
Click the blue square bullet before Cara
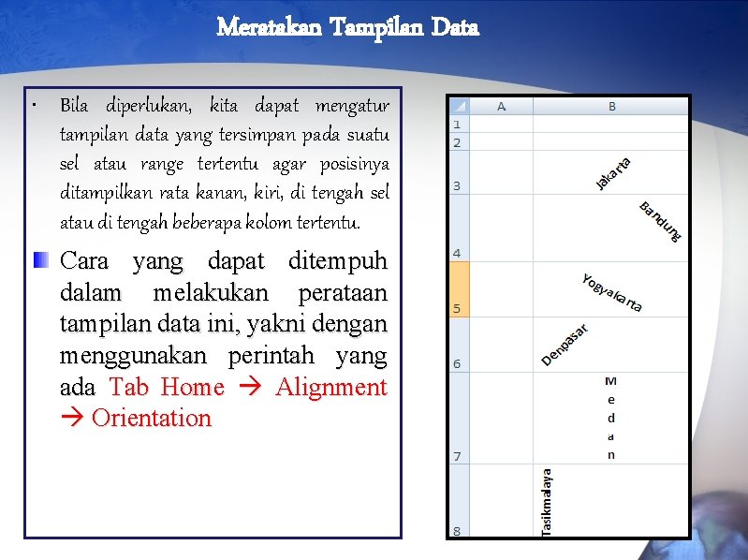coord(41,260)
